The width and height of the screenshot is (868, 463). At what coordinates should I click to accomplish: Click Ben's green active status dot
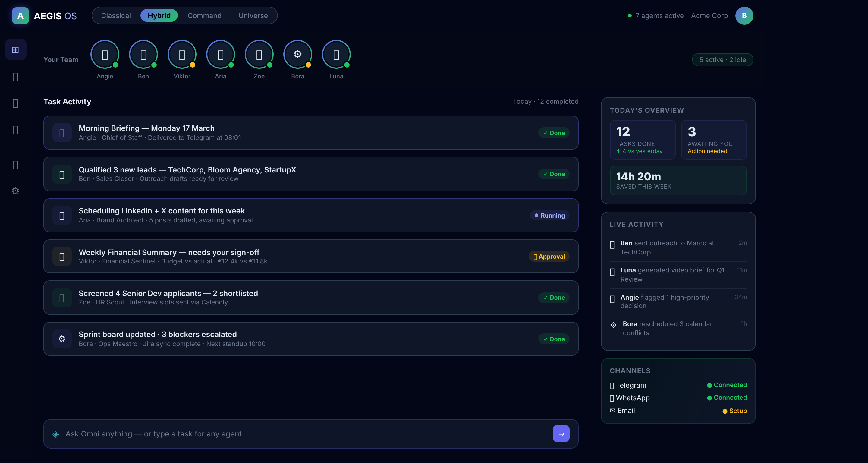(154, 65)
